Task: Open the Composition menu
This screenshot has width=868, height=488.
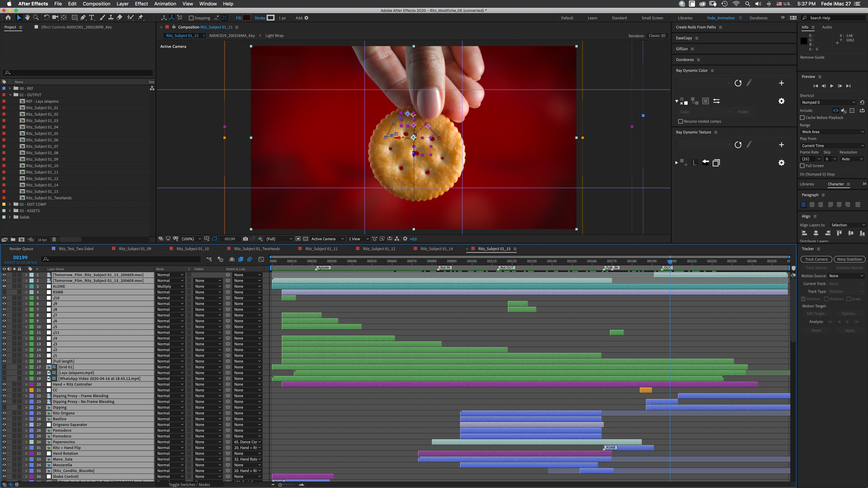Action: [96, 4]
